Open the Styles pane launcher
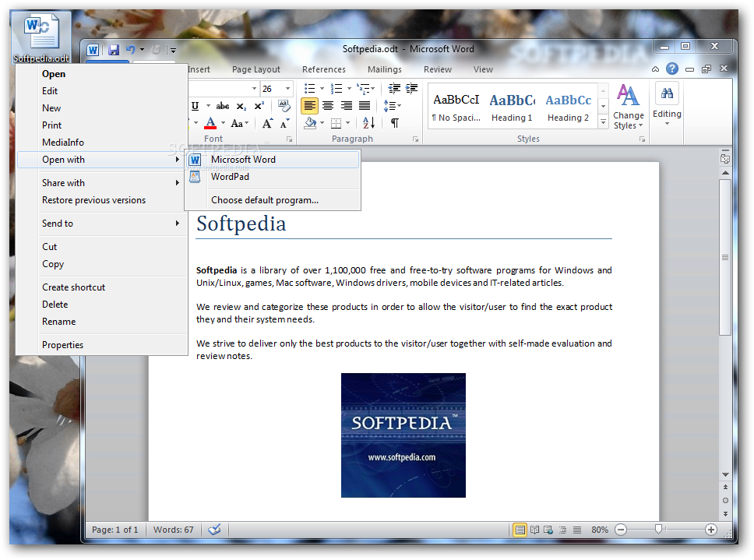The width and height of the screenshot is (754, 560). pos(642,139)
